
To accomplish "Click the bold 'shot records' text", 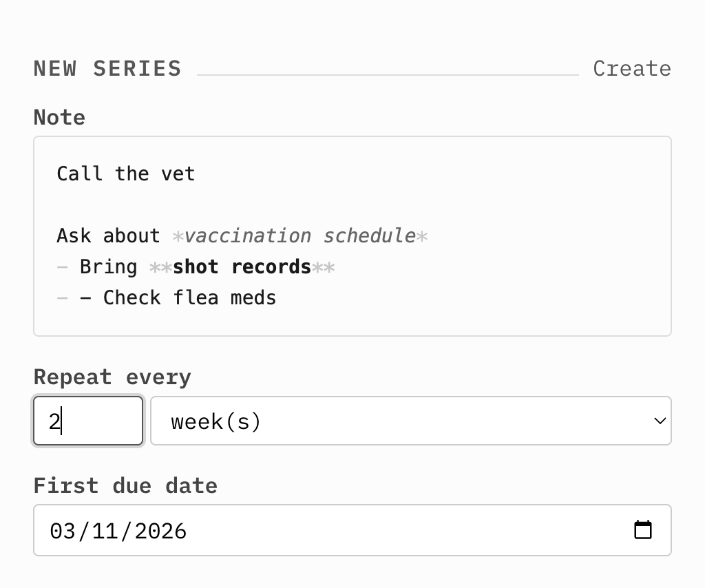I will [x=242, y=266].
